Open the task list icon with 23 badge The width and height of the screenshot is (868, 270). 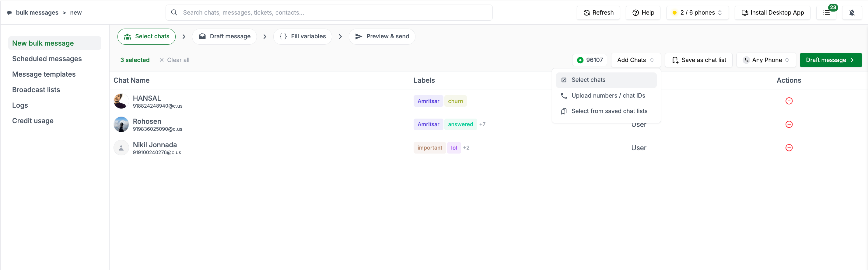point(826,12)
